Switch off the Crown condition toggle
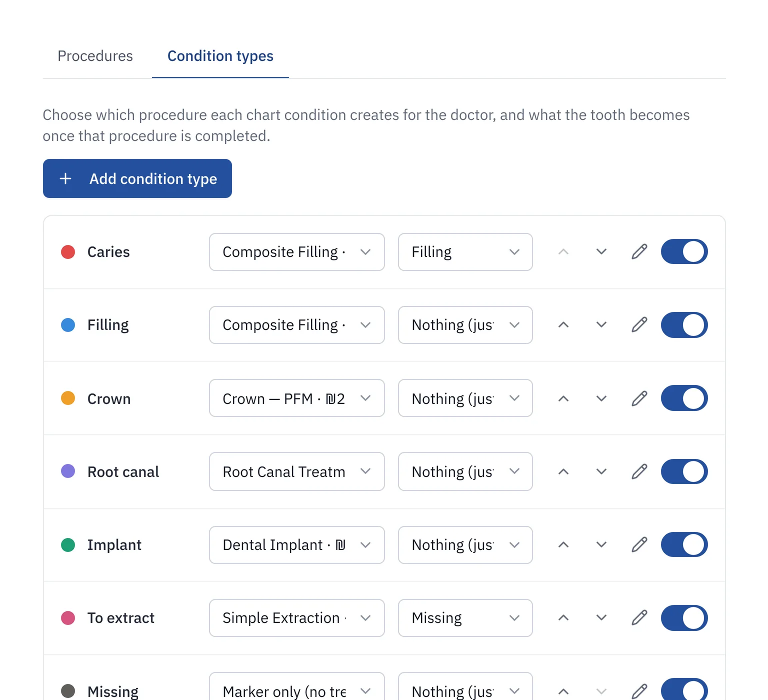Image resolution: width=768 pixels, height=700 pixels. point(684,398)
